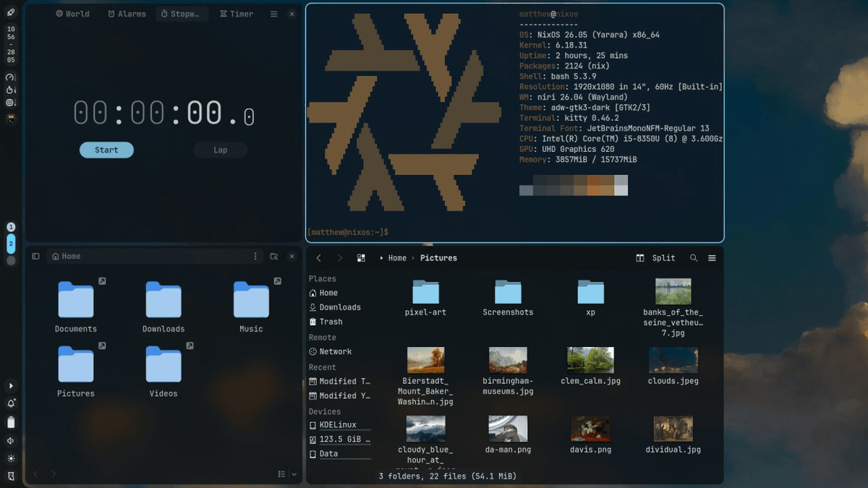Select workspace 2 indicator
This screenshot has width=868, height=488.
[x=11, y=244]
